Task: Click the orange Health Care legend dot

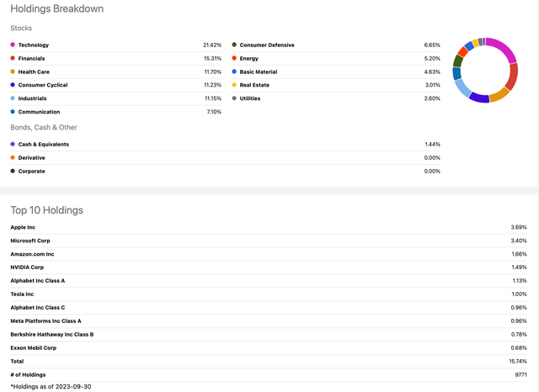Action: pyautogui.click(x=13, y=72)
